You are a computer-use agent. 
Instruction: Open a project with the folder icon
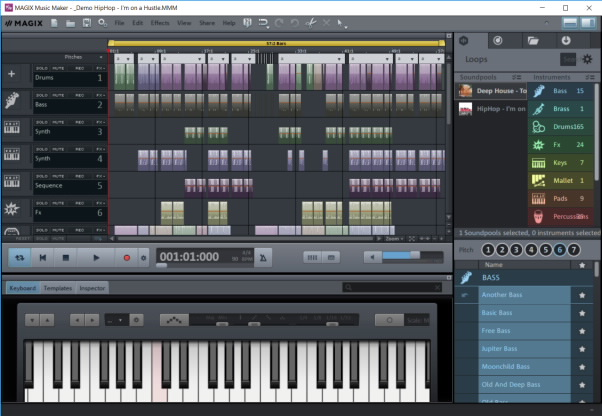pyautogui.click(x=70, y=23)
